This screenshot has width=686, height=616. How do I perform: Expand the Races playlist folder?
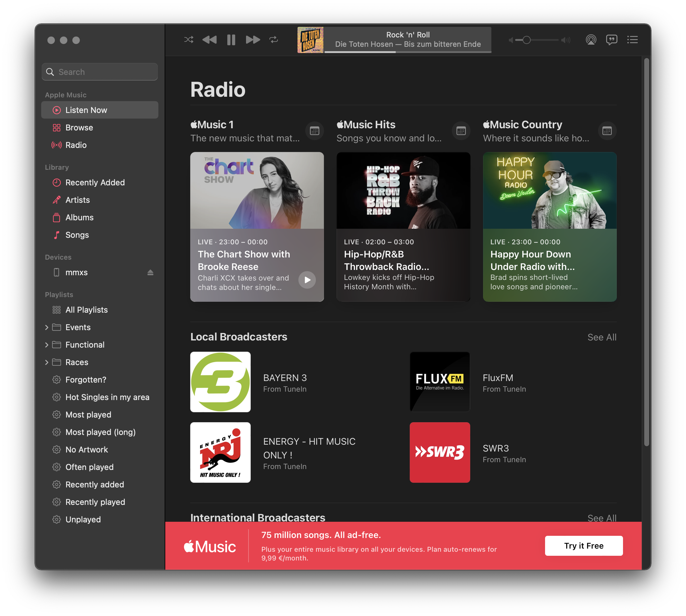tap(47, 363)
